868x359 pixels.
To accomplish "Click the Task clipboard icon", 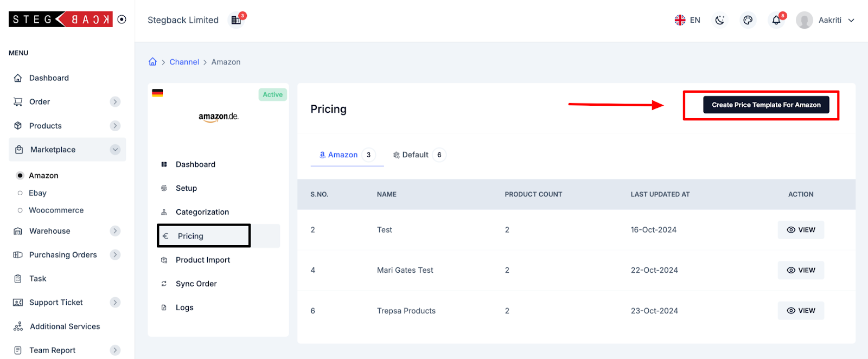I will click(x=18, y=279).
